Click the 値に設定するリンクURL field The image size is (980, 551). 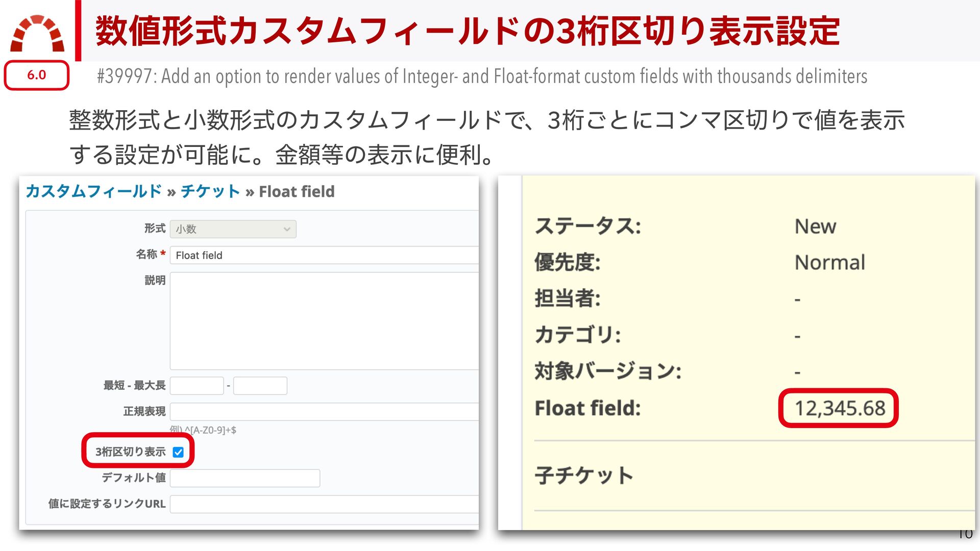[324, 504]
